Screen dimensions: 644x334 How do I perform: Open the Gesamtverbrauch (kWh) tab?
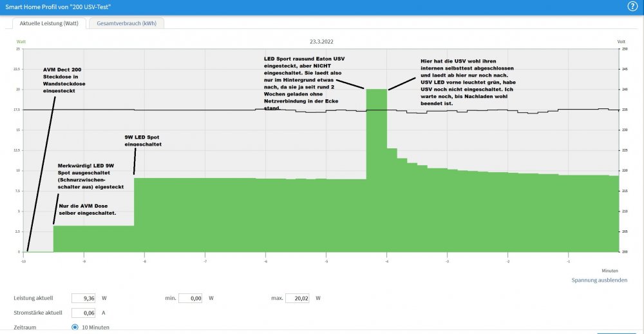tap(126, 23)
